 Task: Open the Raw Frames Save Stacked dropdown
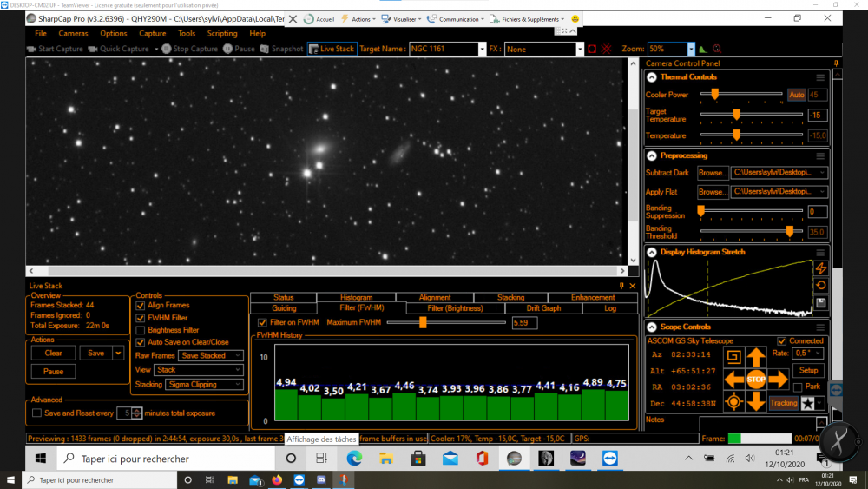(211, 355)
